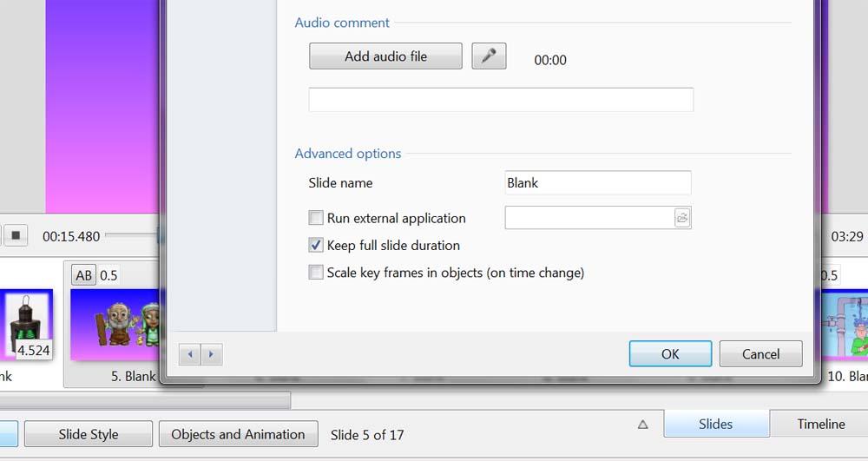Screen dimensions: 868x461
Task: Go to next slide with right arrow
Action: click(212, 354)
